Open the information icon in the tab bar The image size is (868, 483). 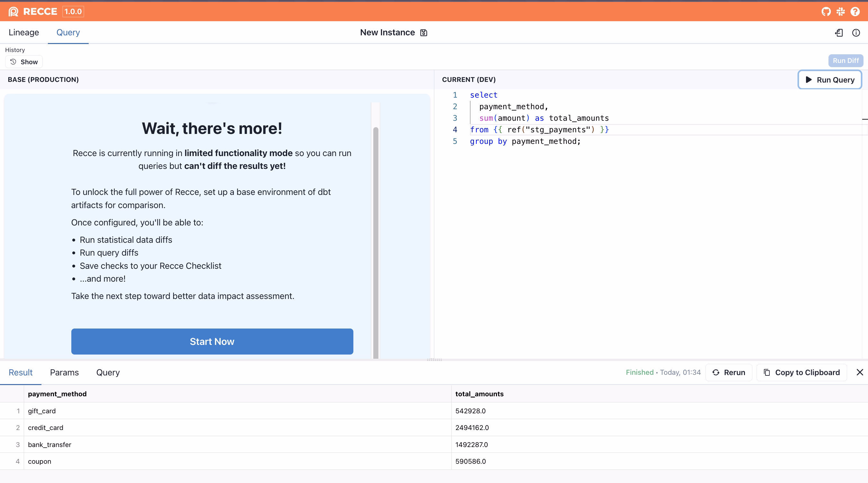pos(856,33)
